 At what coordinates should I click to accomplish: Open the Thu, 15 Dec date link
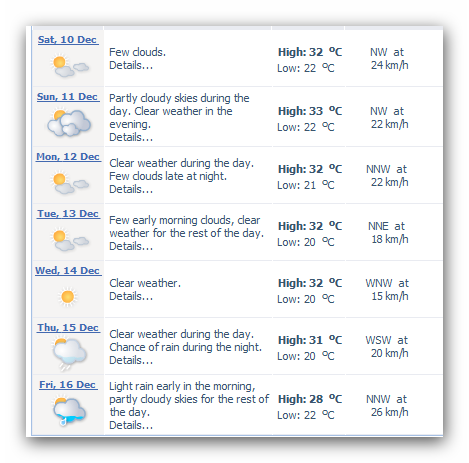coord(68,327)
